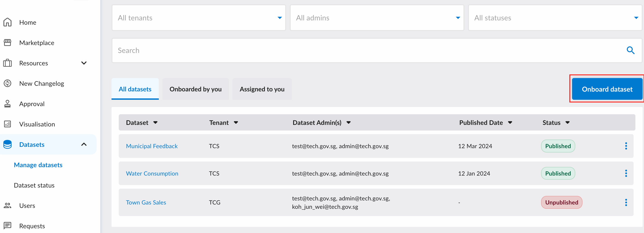Viewport: 644px width, 233px height.
Task: Switch to the Assigned to you tab
Action: 262,89
